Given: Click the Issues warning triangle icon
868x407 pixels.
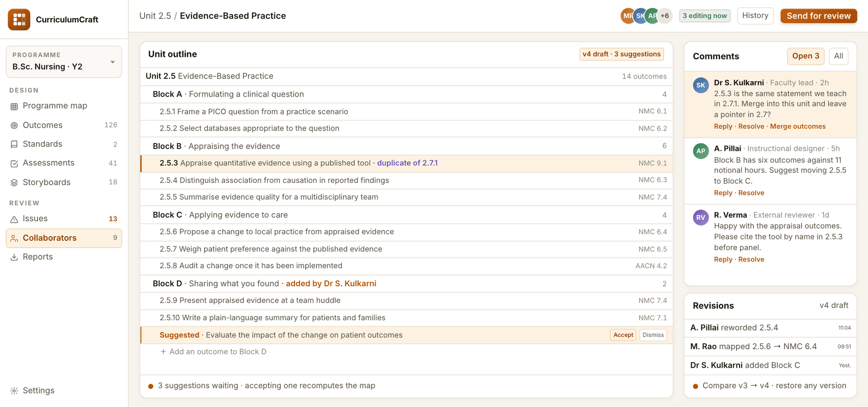Looking at the screenshot, I should click(x=14, y=219).
